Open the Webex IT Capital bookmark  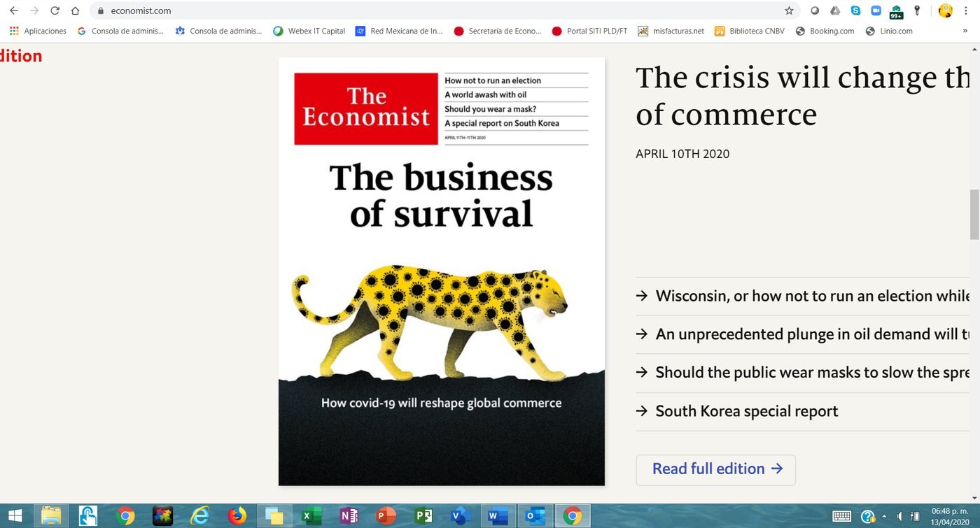(x=309, y=31)
